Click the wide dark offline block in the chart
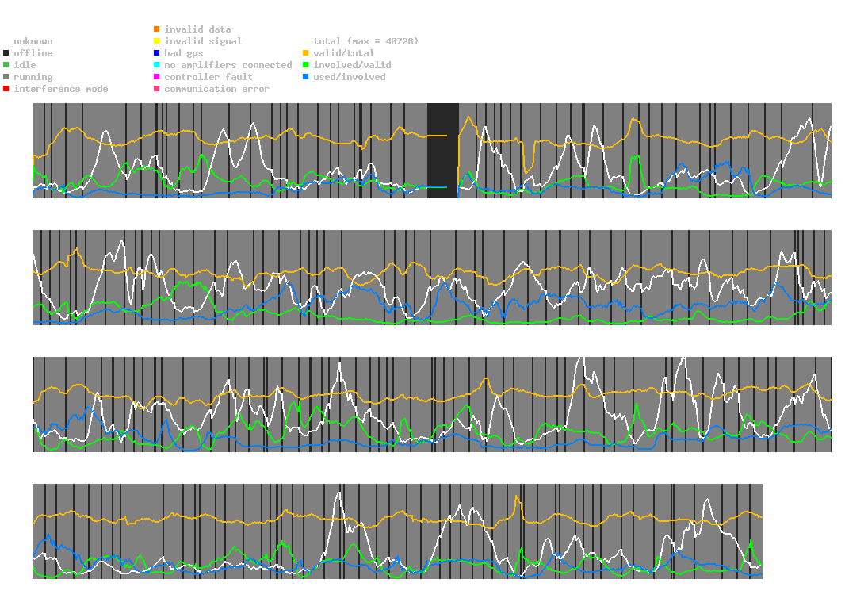 pyautogui.click(x=443, y=151)
